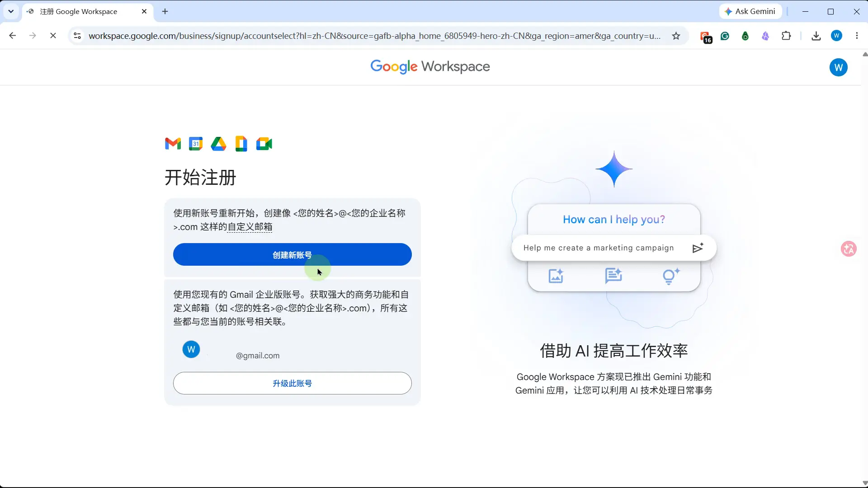This screenshot has width=868, height=488.
Task: View site information icon in address bar
Action: tap(77, 36)
